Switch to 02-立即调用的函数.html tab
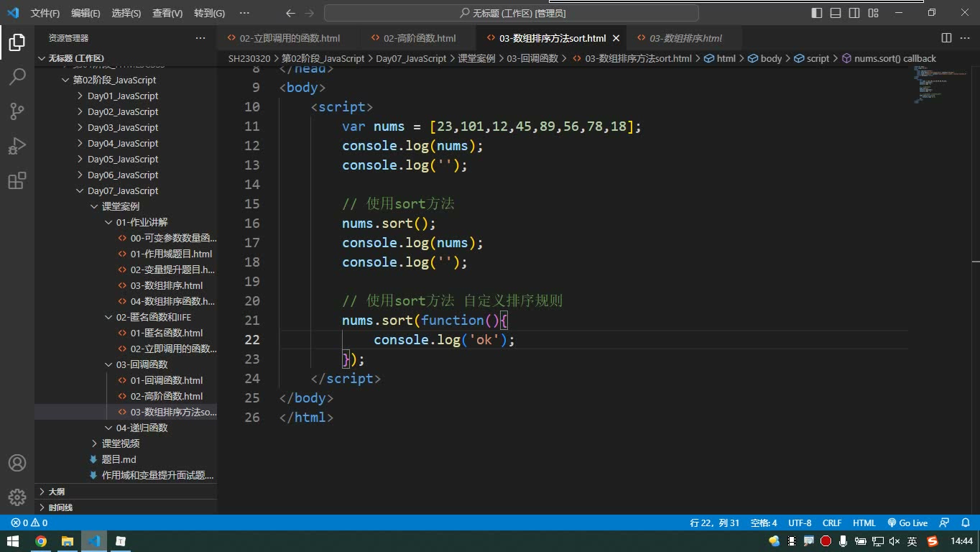Image resolution: width=980 pixels, height=552 pixels. tap(290, 38)
